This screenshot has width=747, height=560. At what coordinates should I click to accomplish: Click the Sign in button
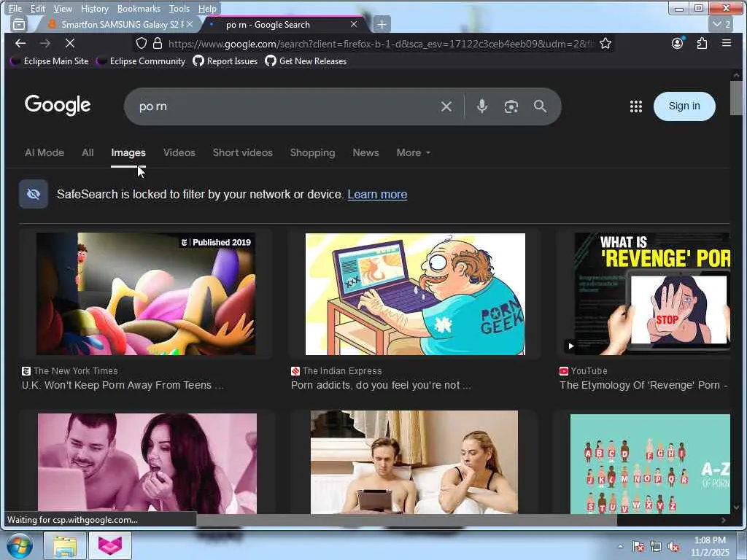tap(684, 106)
